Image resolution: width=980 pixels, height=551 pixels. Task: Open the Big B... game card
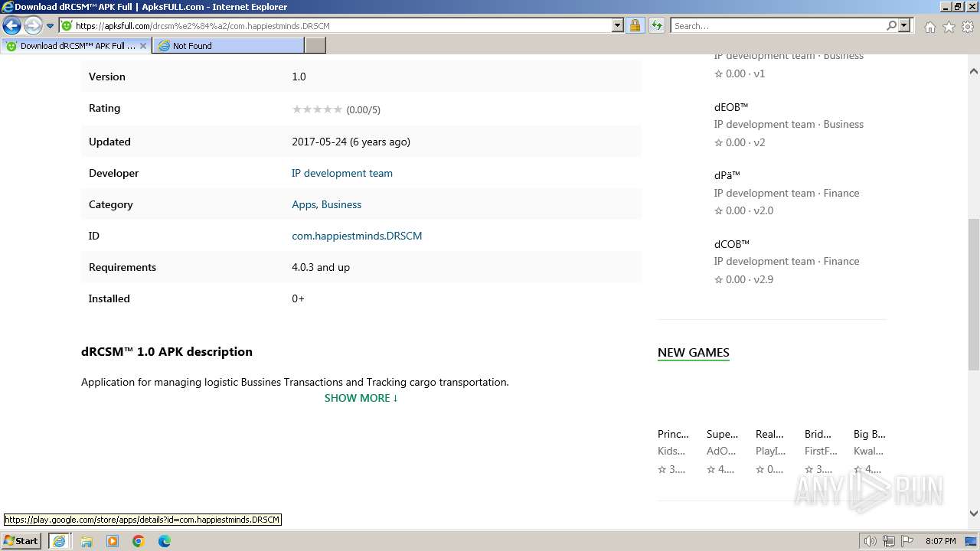(x=870, y=451)
